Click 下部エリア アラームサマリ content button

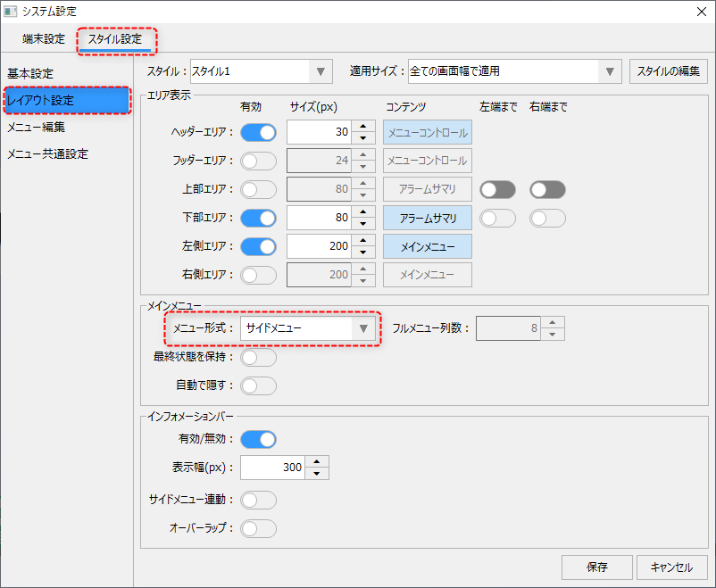coord(428,218)
